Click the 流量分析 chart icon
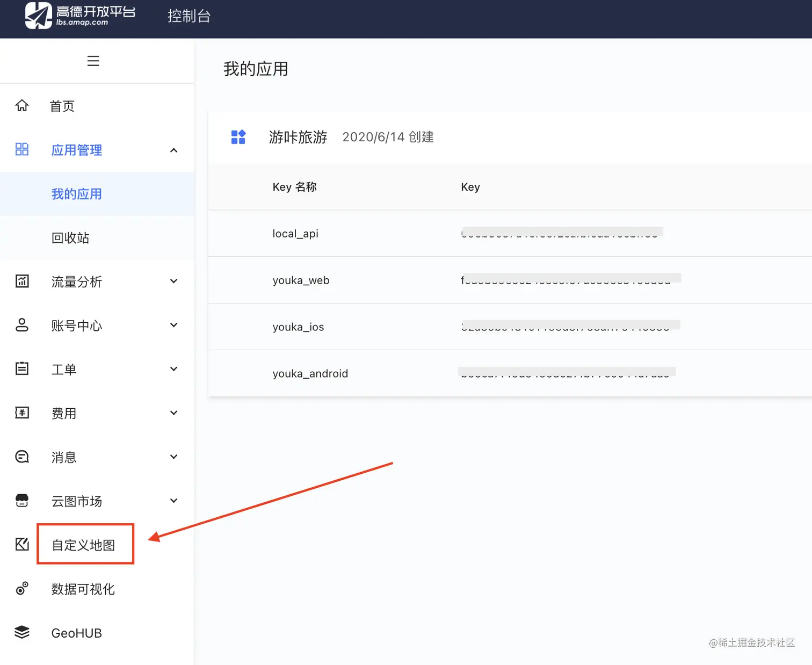This screenshot has width=812, height=665. (22, 281)
